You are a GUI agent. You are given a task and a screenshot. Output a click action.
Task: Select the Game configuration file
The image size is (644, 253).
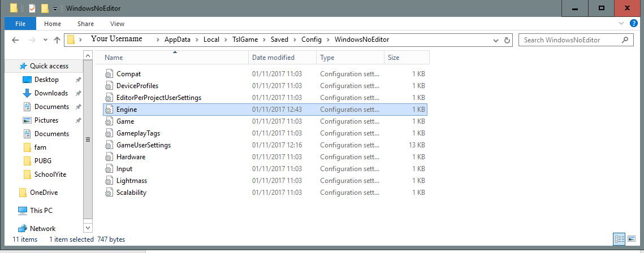265,121
